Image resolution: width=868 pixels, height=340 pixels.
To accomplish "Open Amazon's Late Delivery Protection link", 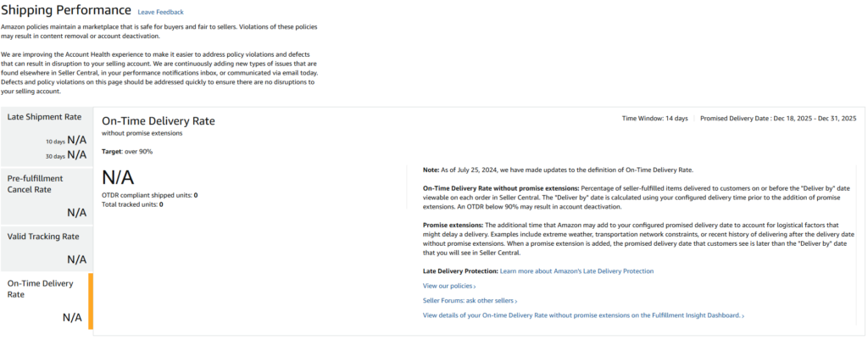I will coord(576,270).
